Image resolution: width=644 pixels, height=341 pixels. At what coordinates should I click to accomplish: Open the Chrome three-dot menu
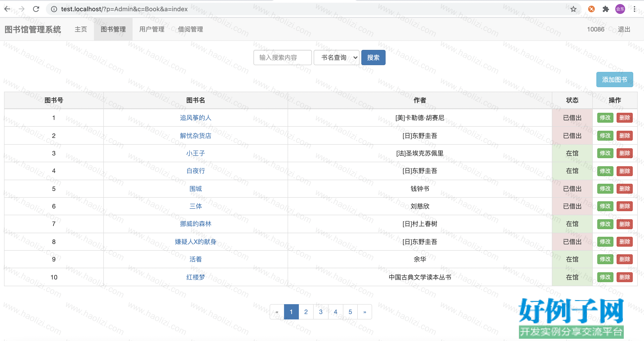click(x=635, y=9)
